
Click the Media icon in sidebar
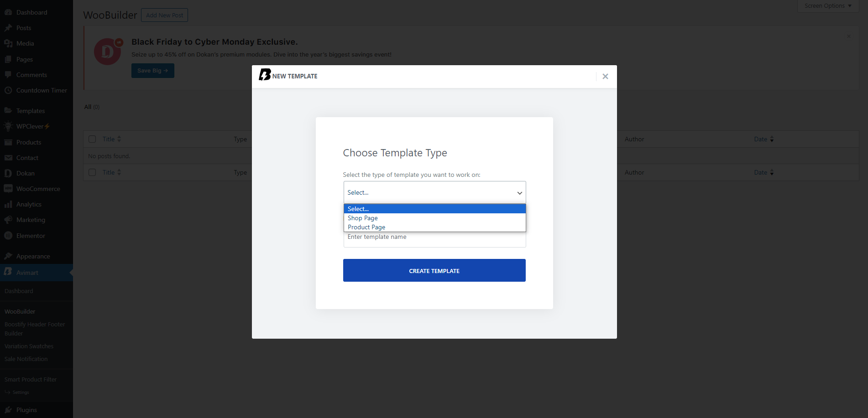pyautogui.click(x=8, y=43)
